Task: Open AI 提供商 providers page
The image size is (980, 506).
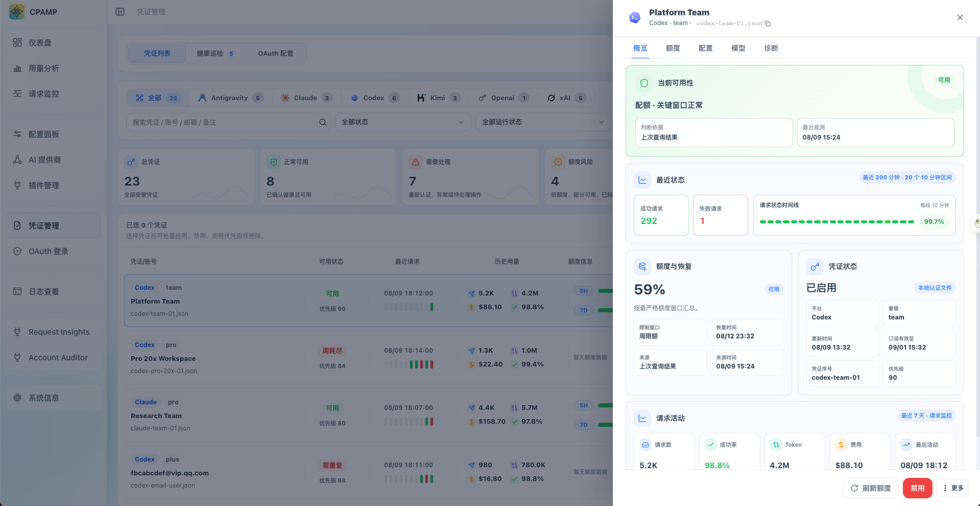Action: [53, 160]
